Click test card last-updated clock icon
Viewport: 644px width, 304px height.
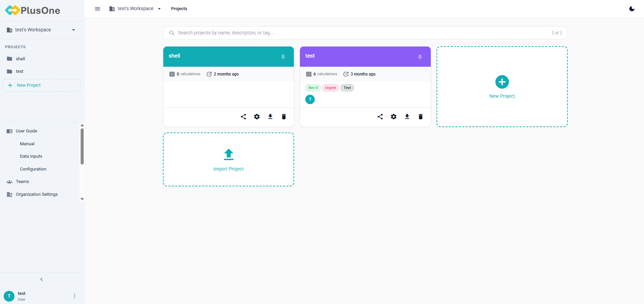346,74
